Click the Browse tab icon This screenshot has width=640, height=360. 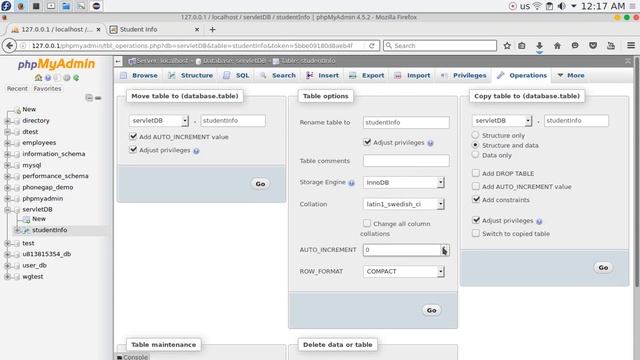(124, 76)
